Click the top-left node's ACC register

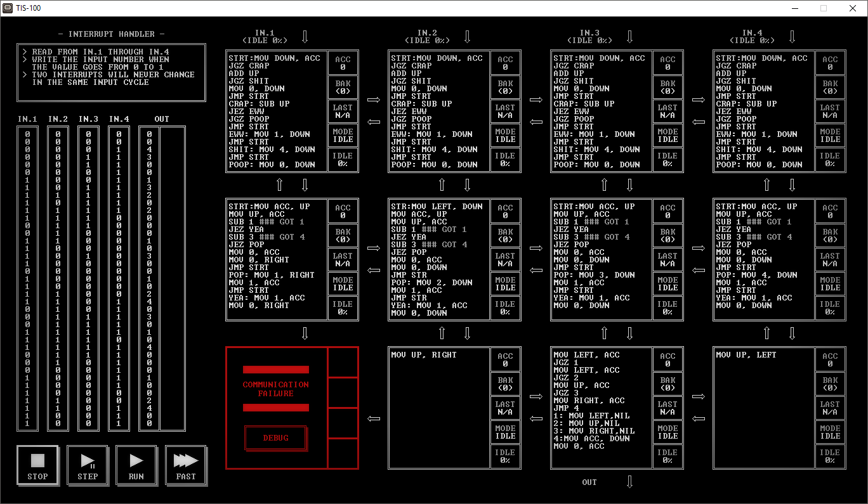point(343,63)
